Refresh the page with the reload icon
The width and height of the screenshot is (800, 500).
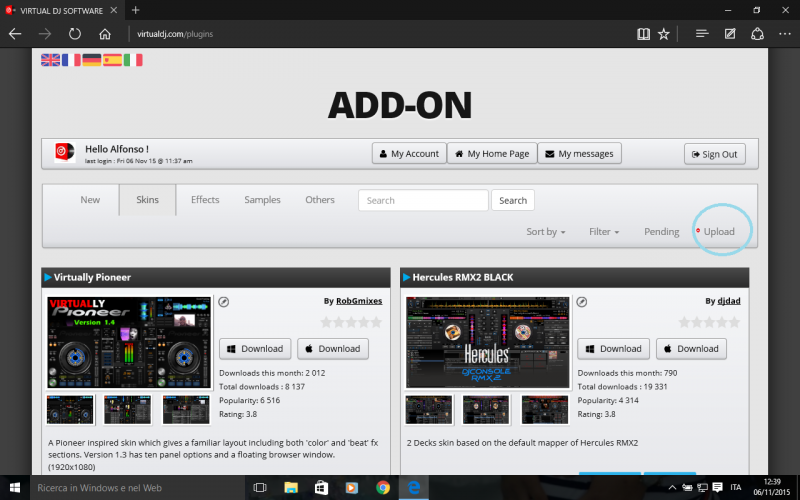point(75,34)
